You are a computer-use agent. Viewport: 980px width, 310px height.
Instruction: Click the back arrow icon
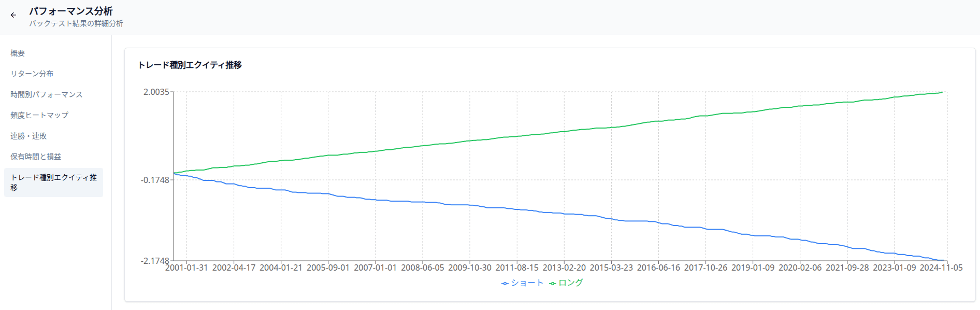pos(13,15)
